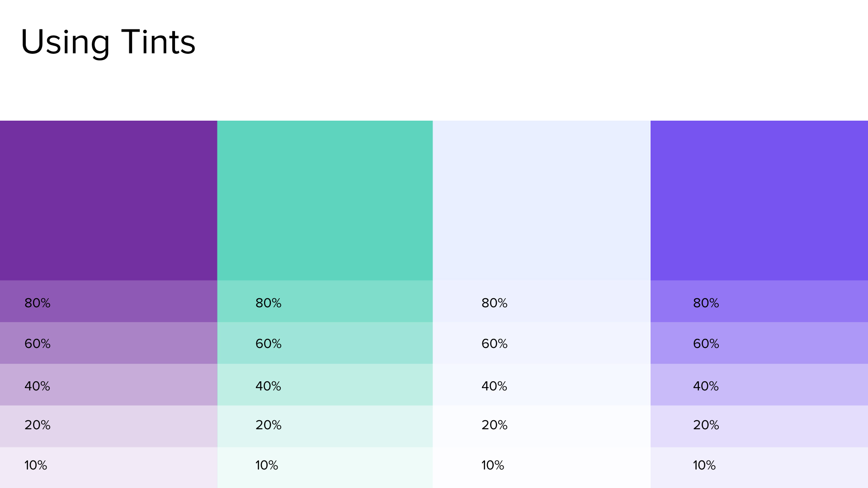Click the 80% dark purple tint
This screenshot has width=868, height=488.
[108, 301]
